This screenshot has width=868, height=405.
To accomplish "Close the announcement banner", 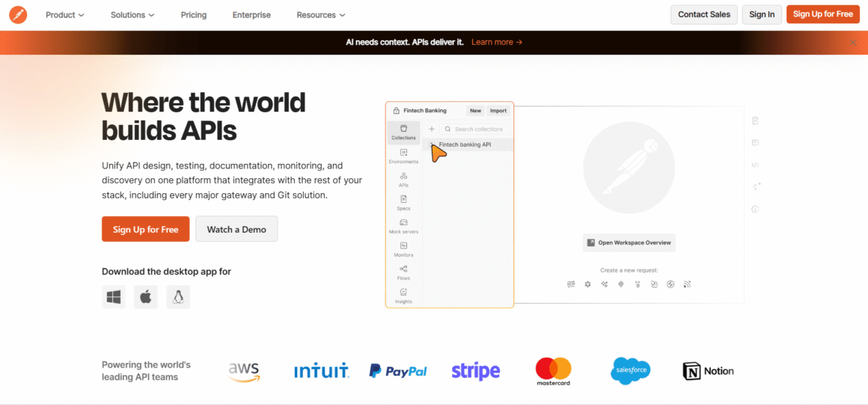I will [x=852, y=43].
